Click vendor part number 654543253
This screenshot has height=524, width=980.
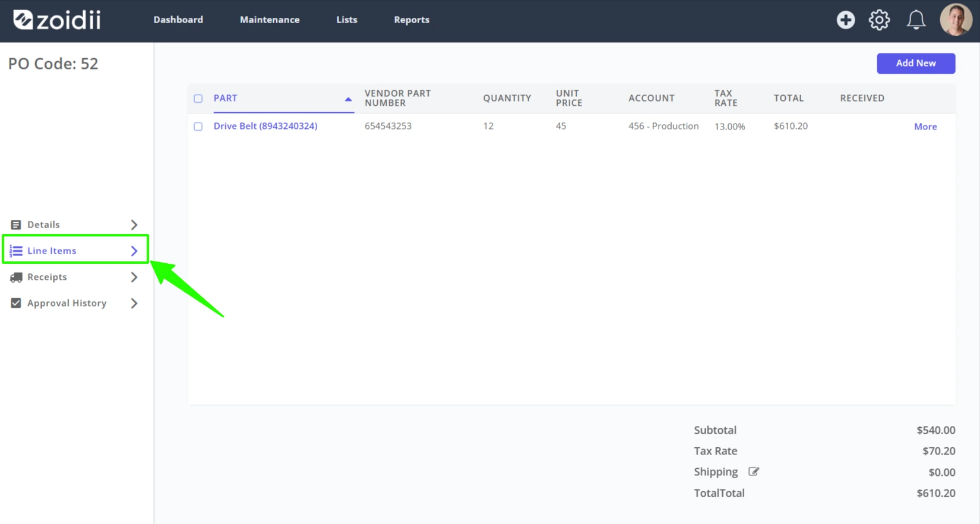click(388, 126)
